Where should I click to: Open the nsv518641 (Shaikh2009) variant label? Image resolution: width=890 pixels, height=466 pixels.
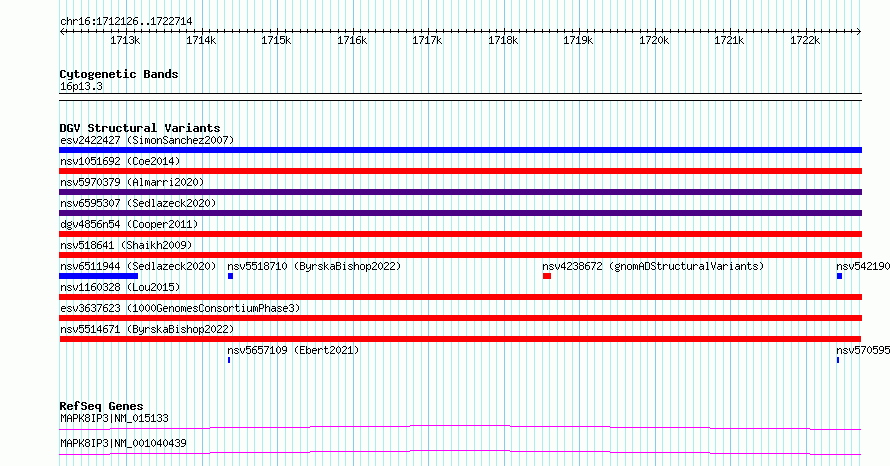coord(126,245)
